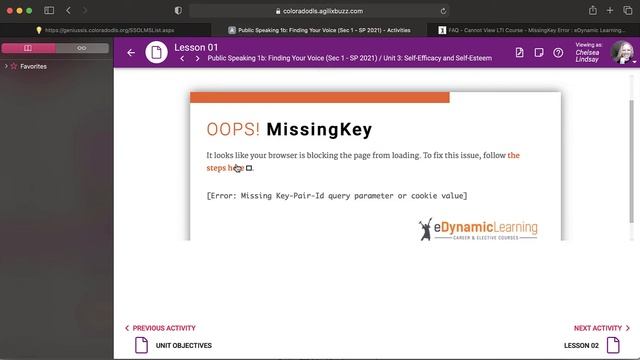Click the back arrow in purple header
Viewport: 640px width, 360px height.
[131, 53]
